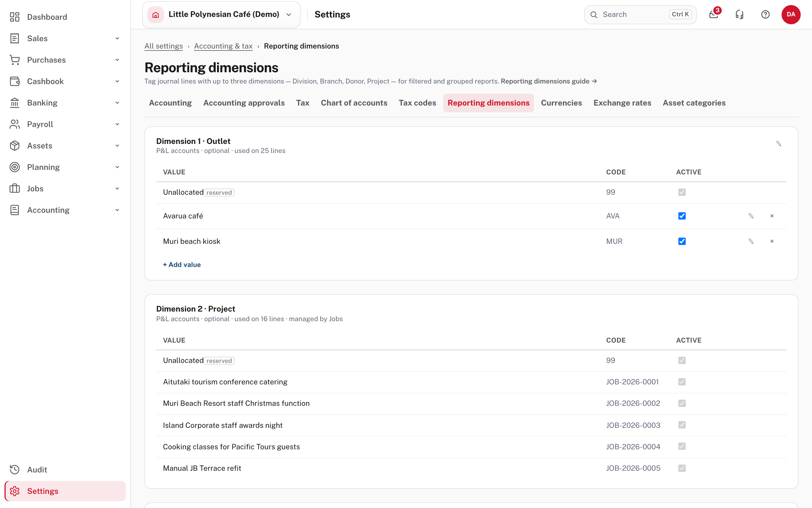Open the help question mark icon
The height and width of the screenshot is (508, 812).
(x=765, y=14)
